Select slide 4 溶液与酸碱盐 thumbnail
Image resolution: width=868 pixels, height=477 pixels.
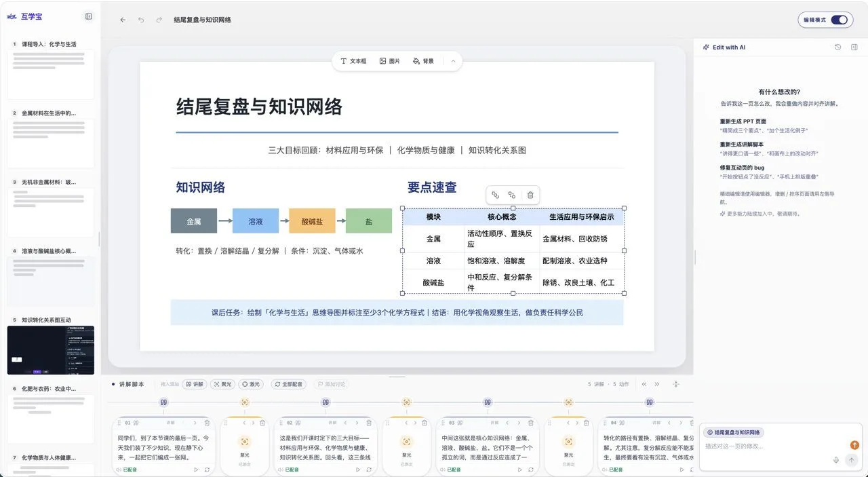coord(51,281)
